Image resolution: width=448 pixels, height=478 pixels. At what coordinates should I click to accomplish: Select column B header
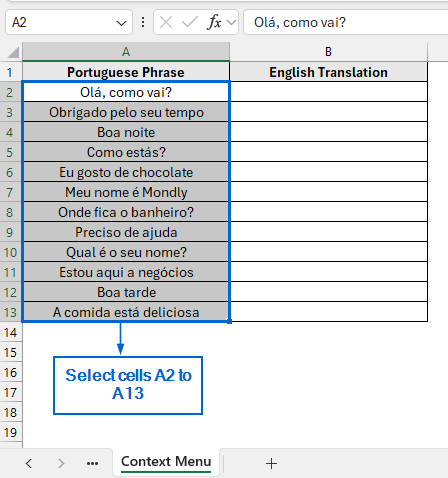[328, 52]
